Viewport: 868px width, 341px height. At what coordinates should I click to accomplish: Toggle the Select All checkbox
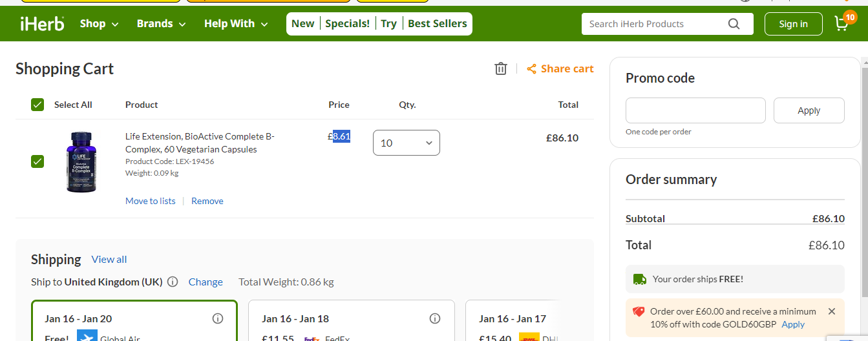[37, 105]
